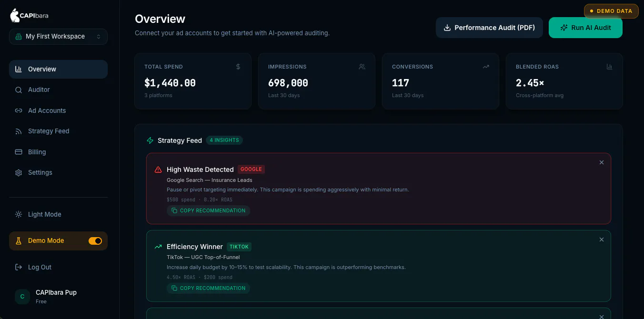644x319 pixels.
Task: Click the Settings gear icon
Action: pyautogui.click(x=19, y=173)
